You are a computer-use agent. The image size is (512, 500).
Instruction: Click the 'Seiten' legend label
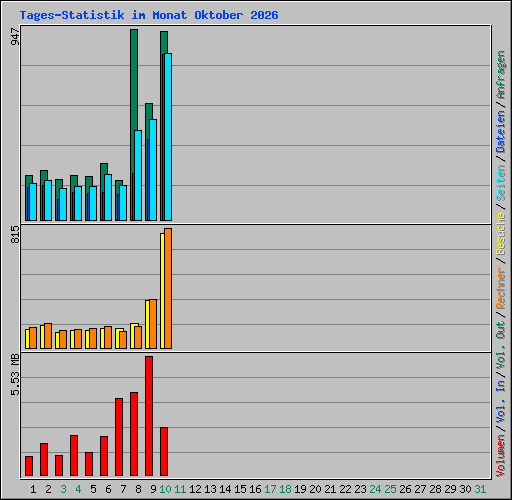point(501,183)
